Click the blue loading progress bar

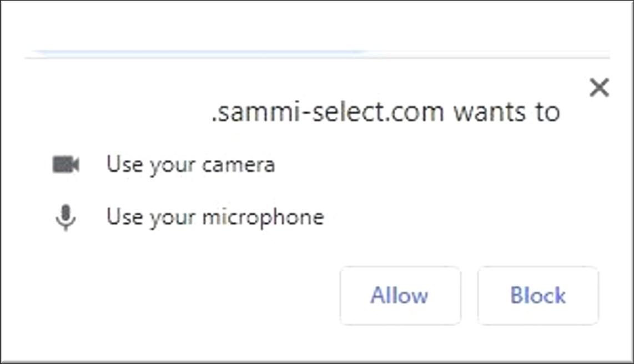200,53
